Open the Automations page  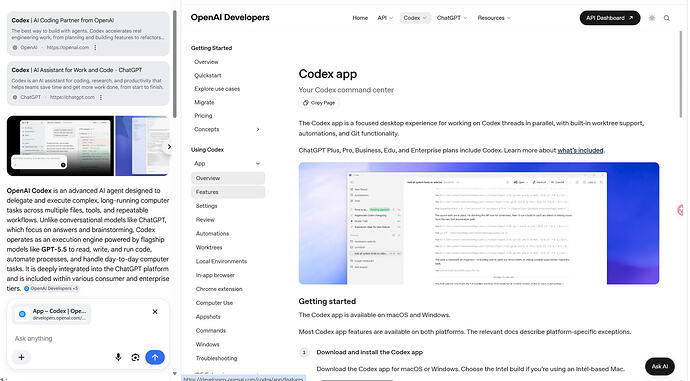click(212, 234)
